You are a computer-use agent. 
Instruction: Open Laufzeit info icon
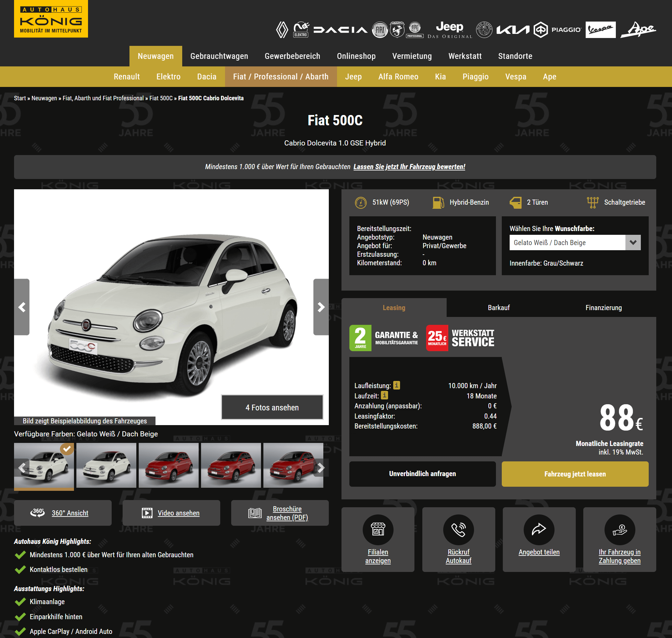pyautogui.click(x=385, y=395)
